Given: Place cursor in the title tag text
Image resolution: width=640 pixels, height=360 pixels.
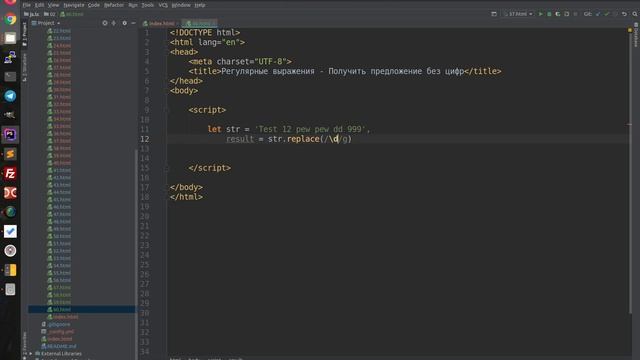Looking at the screenshot, I should (x=342, y=71).
